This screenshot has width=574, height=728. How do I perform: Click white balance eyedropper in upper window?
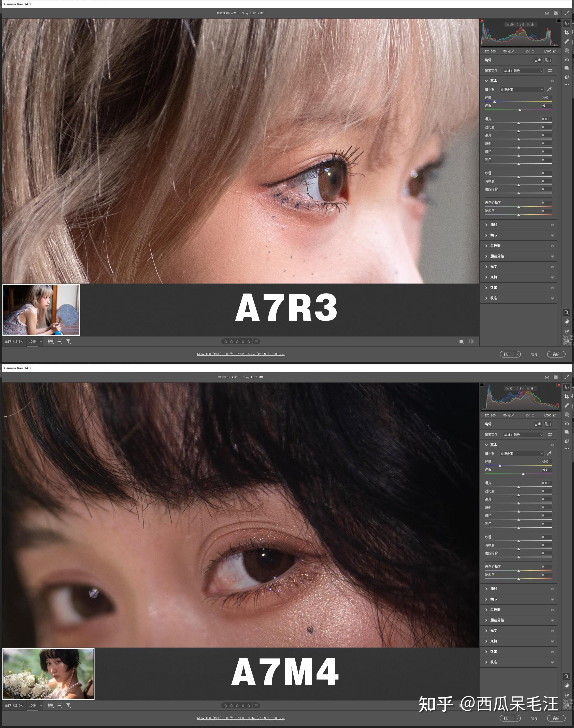pyautogui.click(x=550, y=89)
